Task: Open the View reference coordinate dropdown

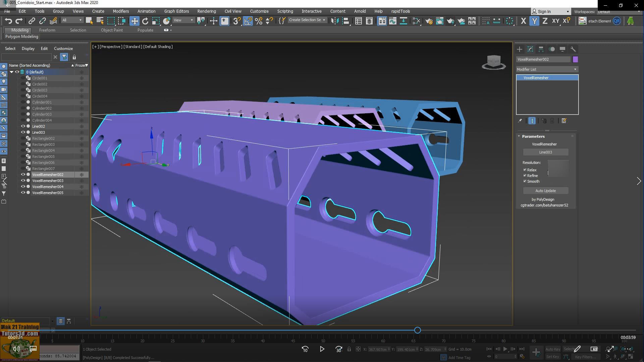Action: tap(183, 20)
